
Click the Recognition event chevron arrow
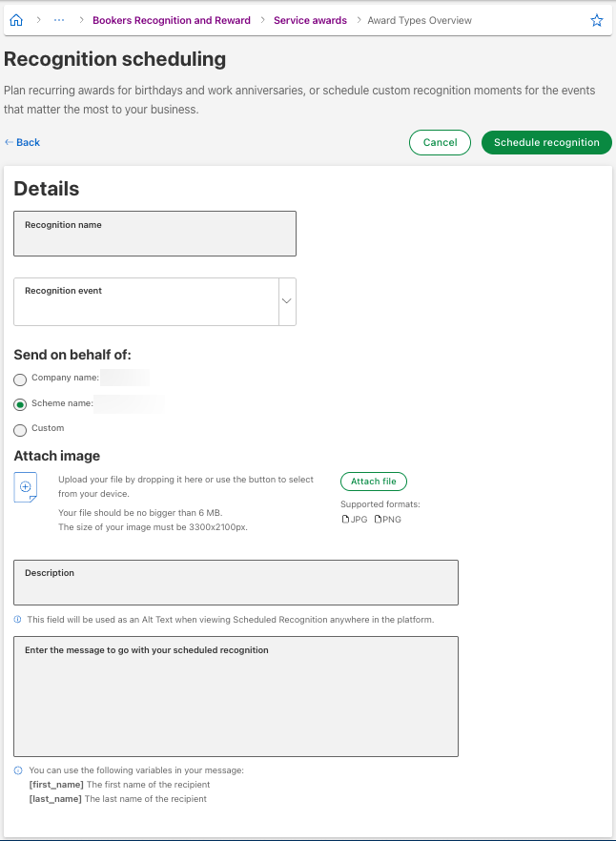[286, 301]
